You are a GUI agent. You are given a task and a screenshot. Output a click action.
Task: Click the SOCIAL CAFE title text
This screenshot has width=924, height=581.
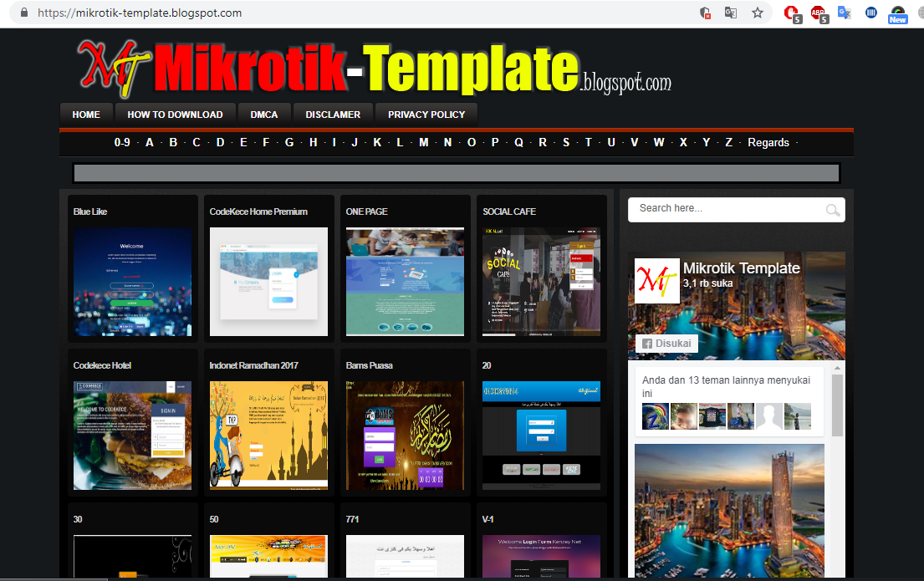pos(509,212)
